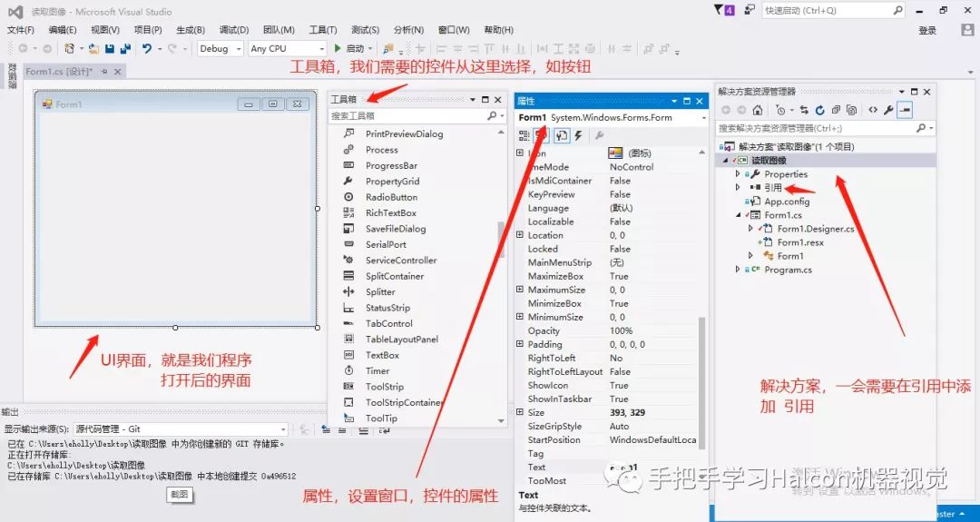Click Show All Files icon in Solution Explorer
Screen dimensions: 980x522
(x=851, y=110)
